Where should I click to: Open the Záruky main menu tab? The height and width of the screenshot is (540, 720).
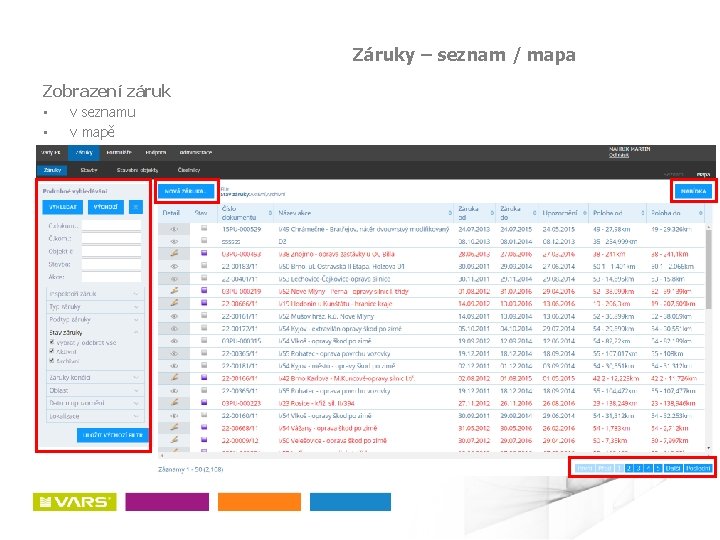click(84, 152)
